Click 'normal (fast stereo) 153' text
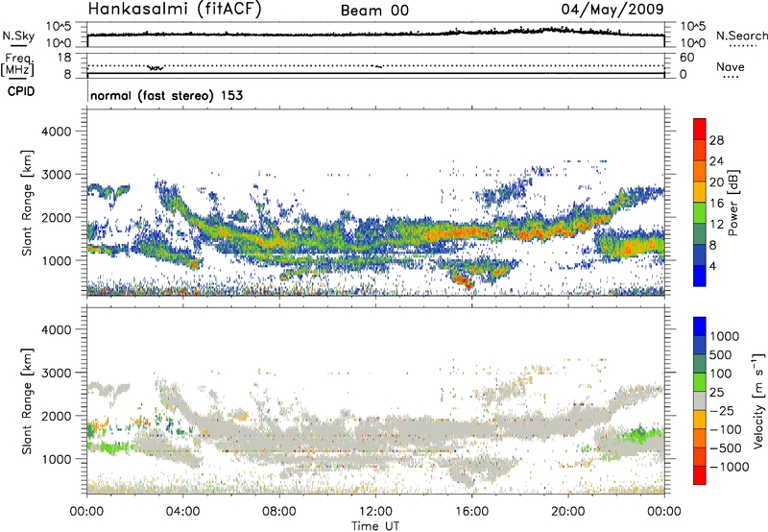 [x=166, y=95]
